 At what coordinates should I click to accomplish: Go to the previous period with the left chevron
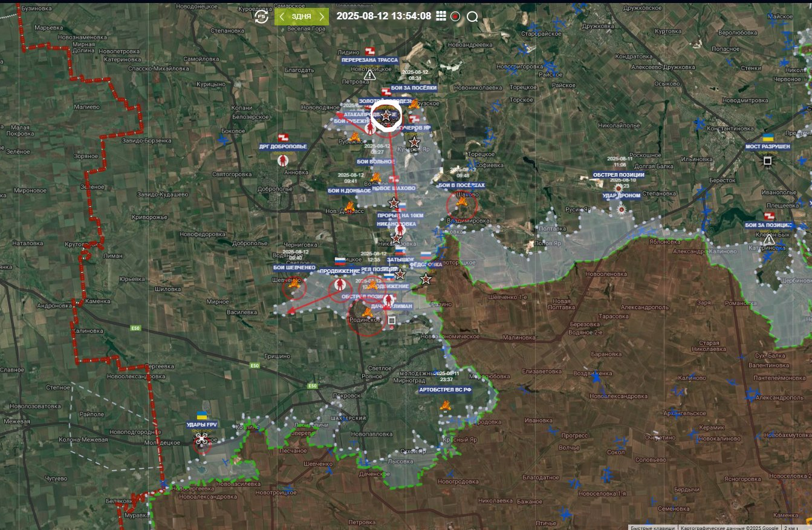pos(282,17)
